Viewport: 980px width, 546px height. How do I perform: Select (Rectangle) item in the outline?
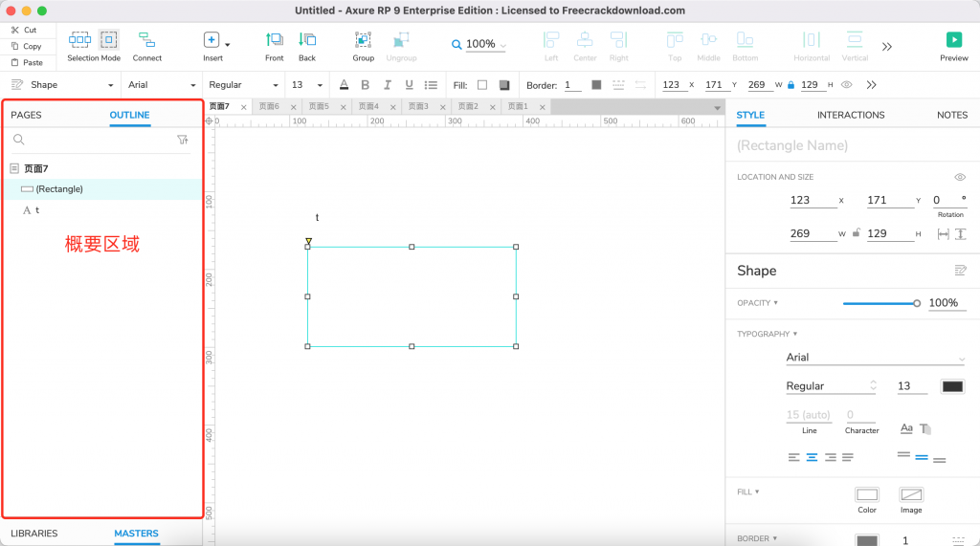coord(58,189)
